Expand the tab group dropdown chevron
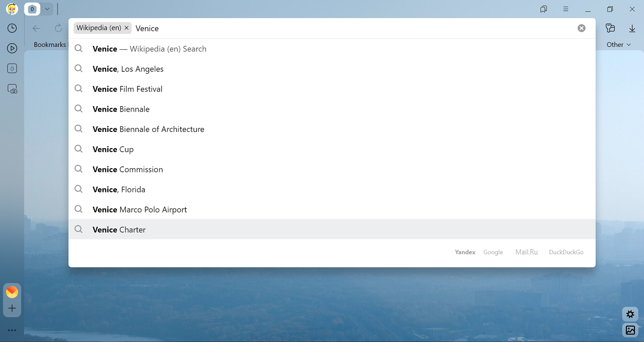Screen dimensions: 644x342 coord(47,9)
